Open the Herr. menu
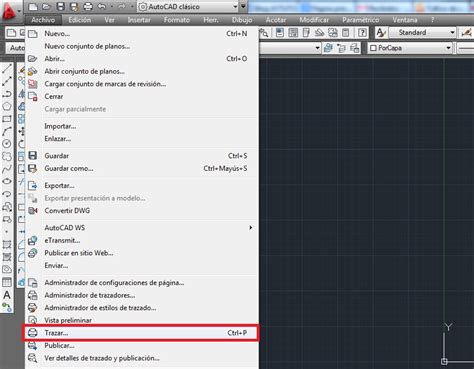This screenshot has width=474, height=369. (211, 20)
